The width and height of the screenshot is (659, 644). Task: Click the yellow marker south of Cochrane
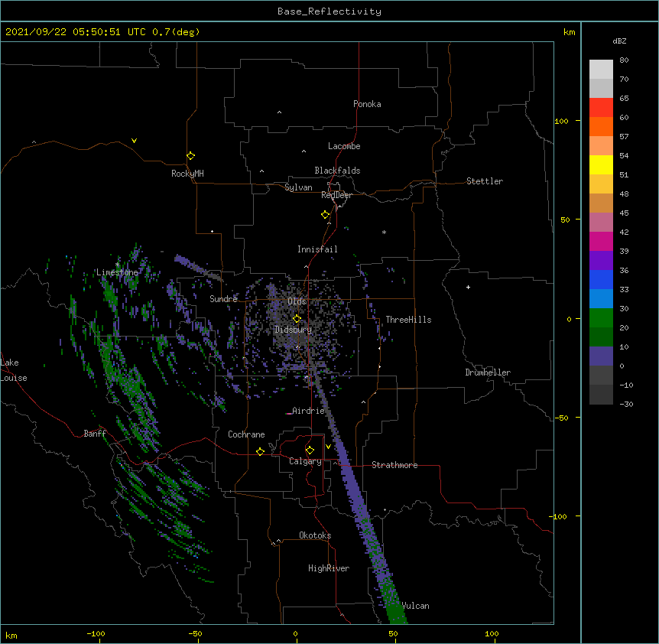tap(260, 451)
